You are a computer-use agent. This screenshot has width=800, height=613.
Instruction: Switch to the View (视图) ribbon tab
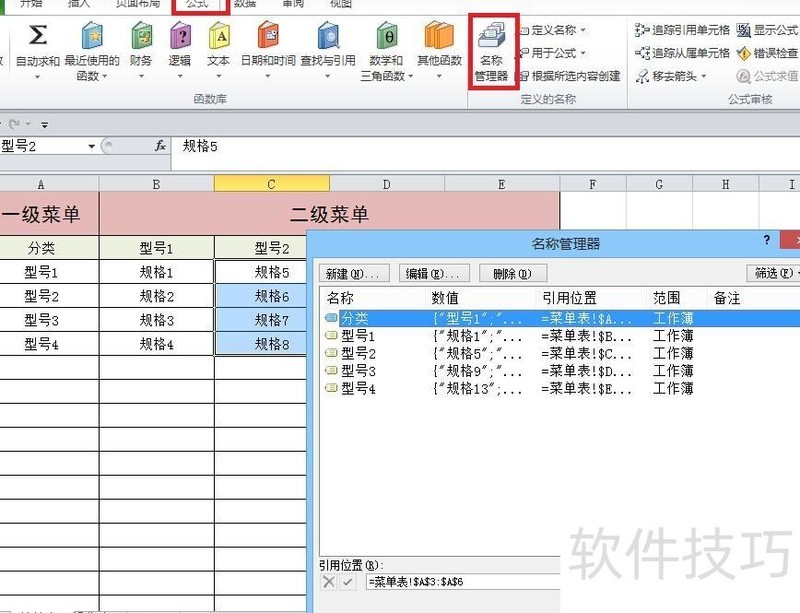click(341, 4)
